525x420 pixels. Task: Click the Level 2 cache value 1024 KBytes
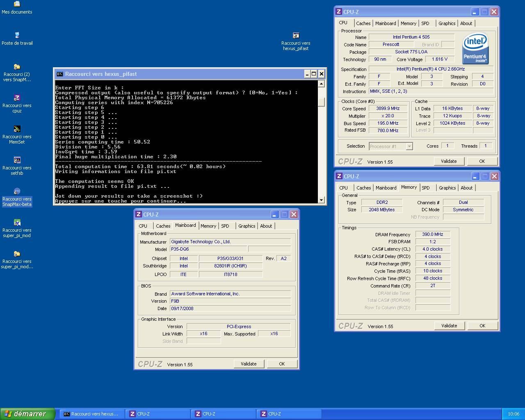point(452,123)
